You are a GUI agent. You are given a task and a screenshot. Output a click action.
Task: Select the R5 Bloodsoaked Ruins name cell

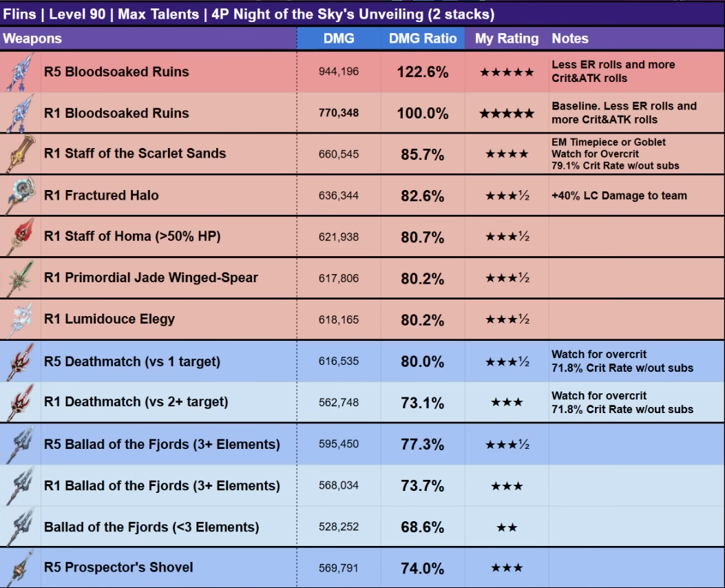point(169,72)
